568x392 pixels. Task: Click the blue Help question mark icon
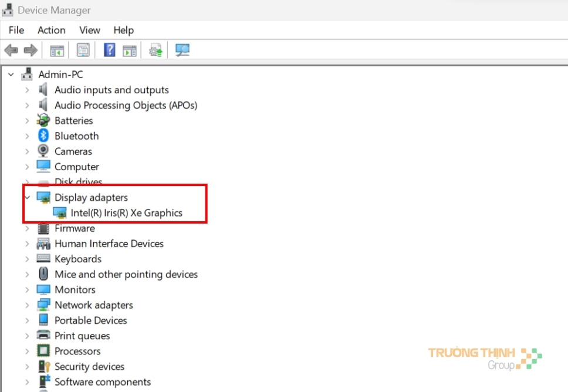point(109,50)
